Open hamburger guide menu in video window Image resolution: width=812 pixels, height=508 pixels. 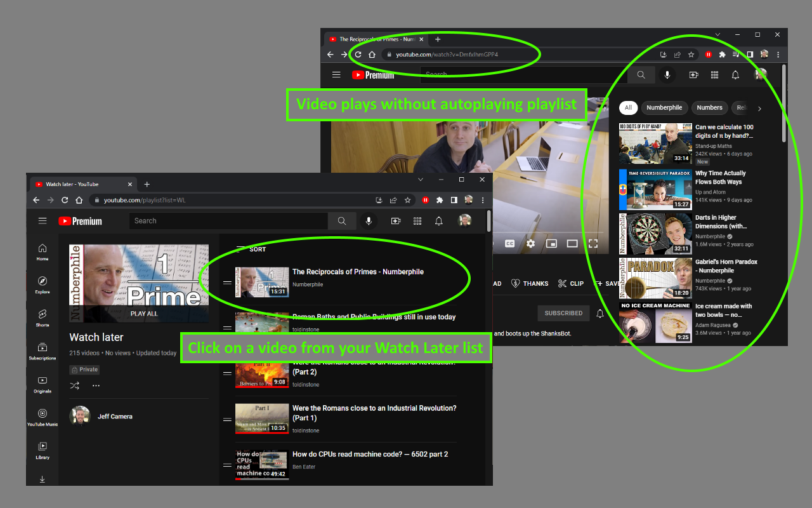(x=336, y=75)
